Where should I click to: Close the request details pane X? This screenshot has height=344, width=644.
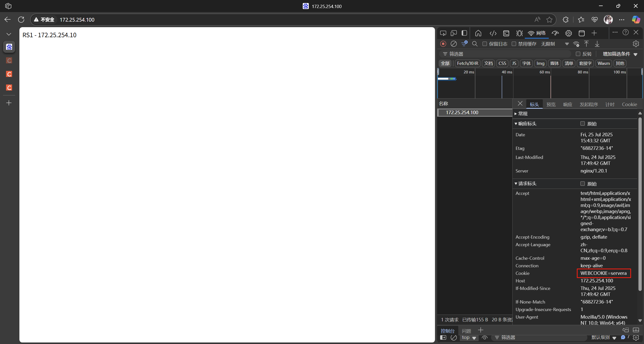click(520, 104)
